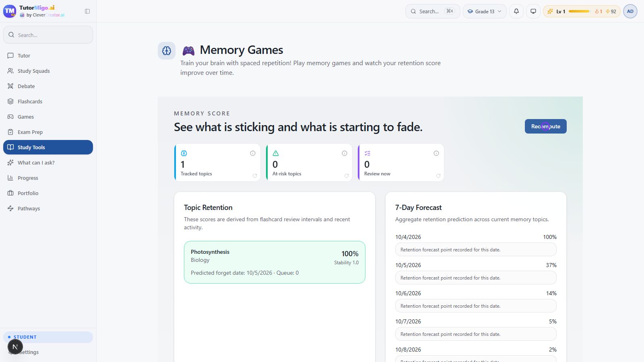Click the game controller emoji icon
The height and width of the screenshot is (362, 644).
click(188, 51)
